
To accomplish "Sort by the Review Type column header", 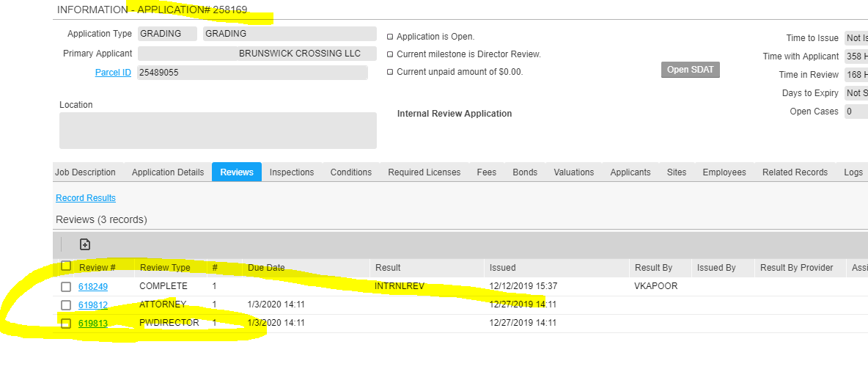I will [x=165, y=268].
